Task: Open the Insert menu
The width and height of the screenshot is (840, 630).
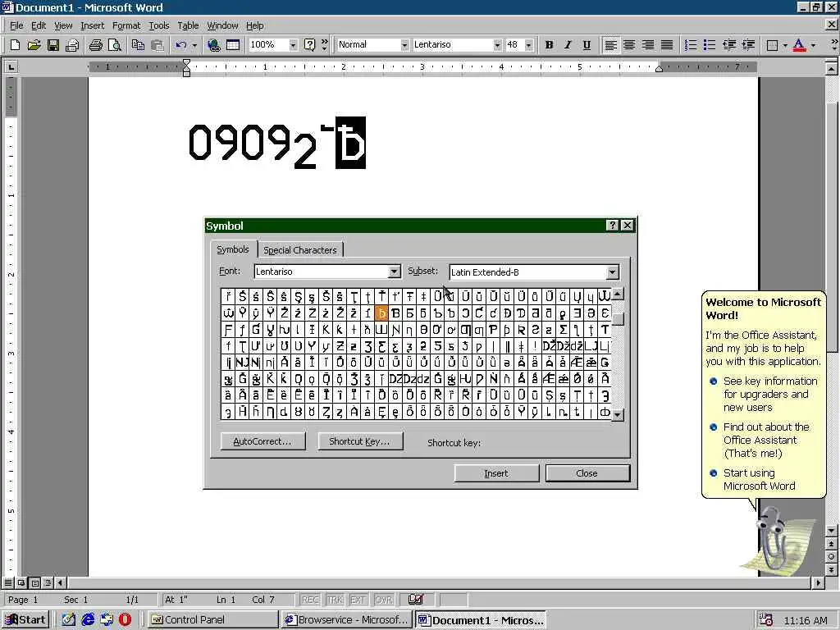Action: tap(92, 25)
